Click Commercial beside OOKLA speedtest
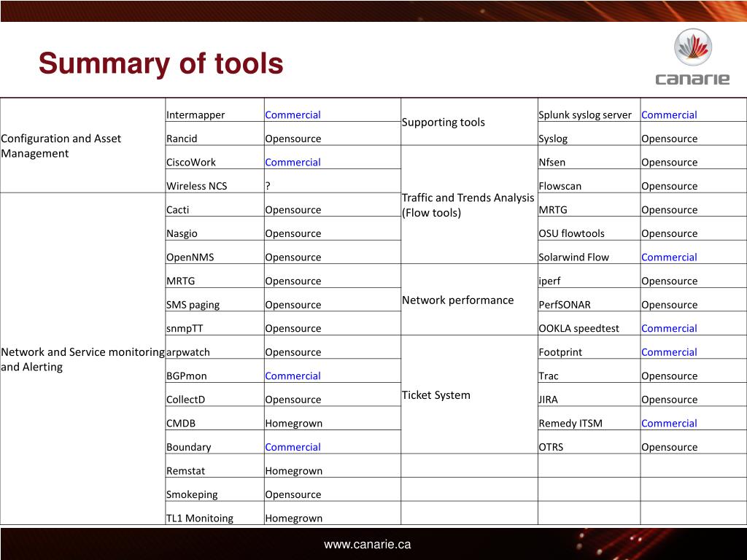747x560 pixels. (x=669, y=328)
